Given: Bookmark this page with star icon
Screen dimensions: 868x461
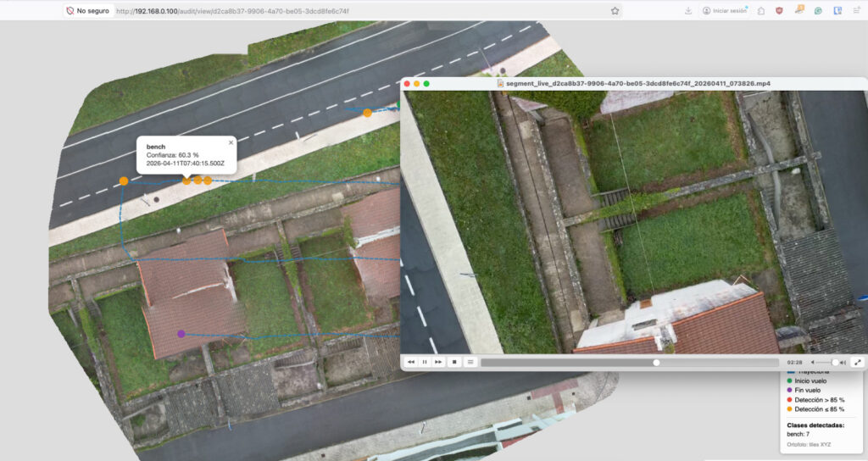Looking at the screenshot, I should [615, 11].
